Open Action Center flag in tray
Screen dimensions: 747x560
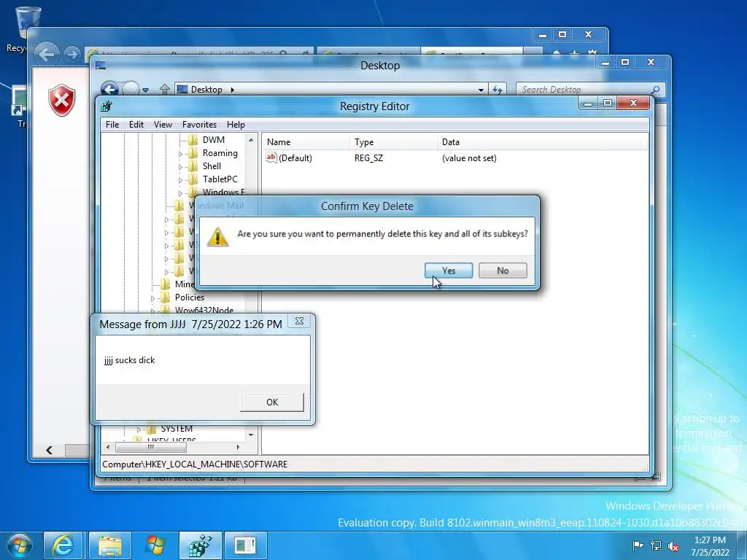[x=638, y=545]
